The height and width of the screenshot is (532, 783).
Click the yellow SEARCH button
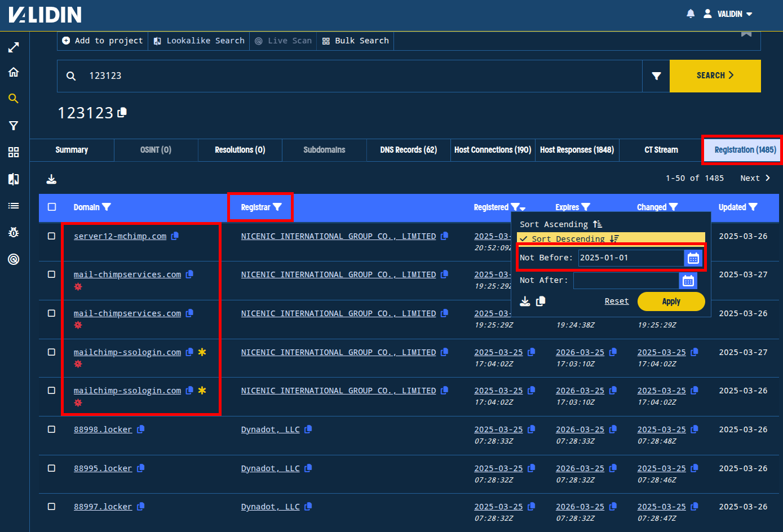point(715,76)
